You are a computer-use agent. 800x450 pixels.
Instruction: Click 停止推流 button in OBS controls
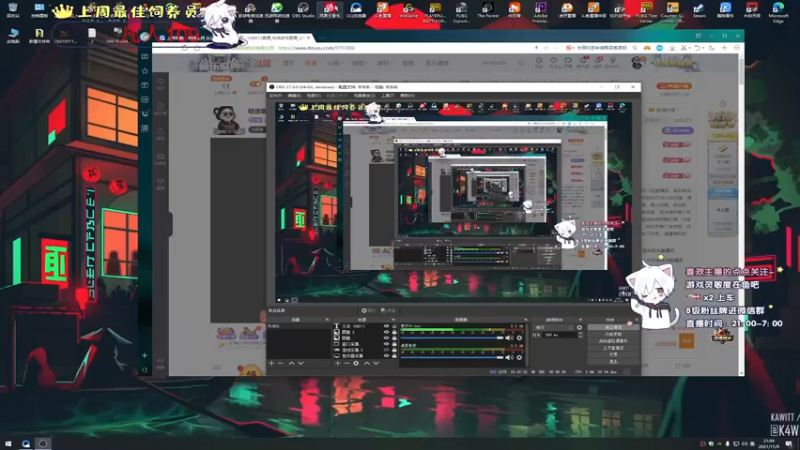pos(614,327)
